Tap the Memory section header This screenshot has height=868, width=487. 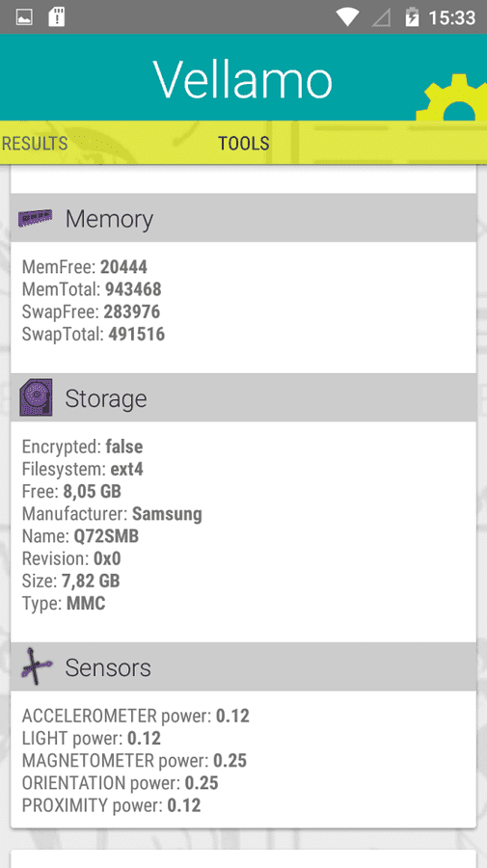243,218
